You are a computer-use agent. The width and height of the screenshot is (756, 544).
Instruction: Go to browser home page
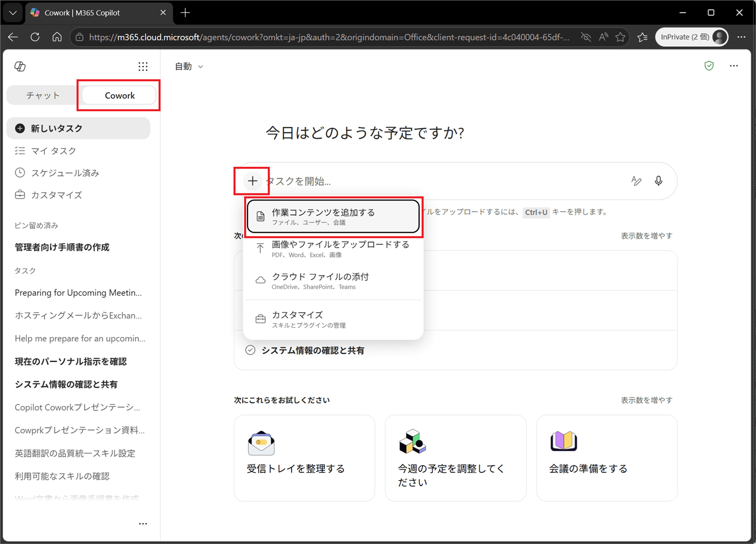pyautogui.click(x=57, y=37)
